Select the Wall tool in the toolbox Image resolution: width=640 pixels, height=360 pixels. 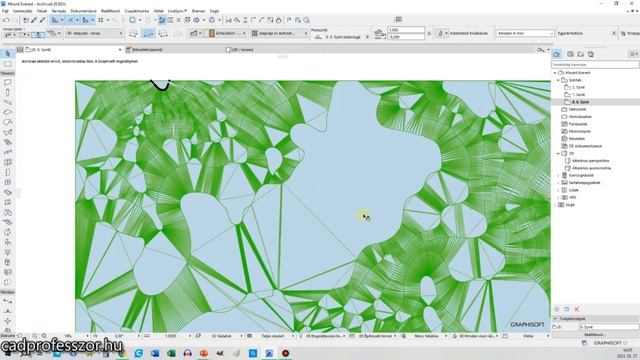[x=7, y=82]
